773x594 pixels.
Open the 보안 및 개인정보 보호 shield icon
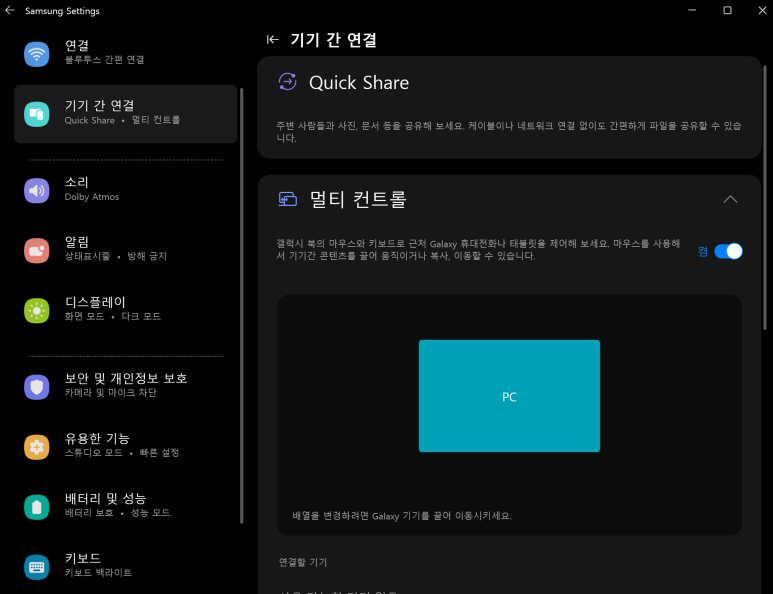coord(36,387)
